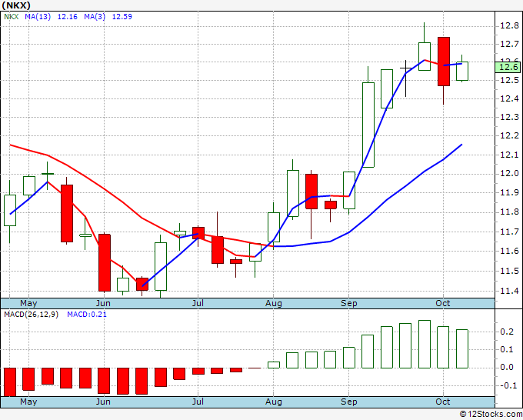Click Jun on the price chart axis

pos(103,304)
